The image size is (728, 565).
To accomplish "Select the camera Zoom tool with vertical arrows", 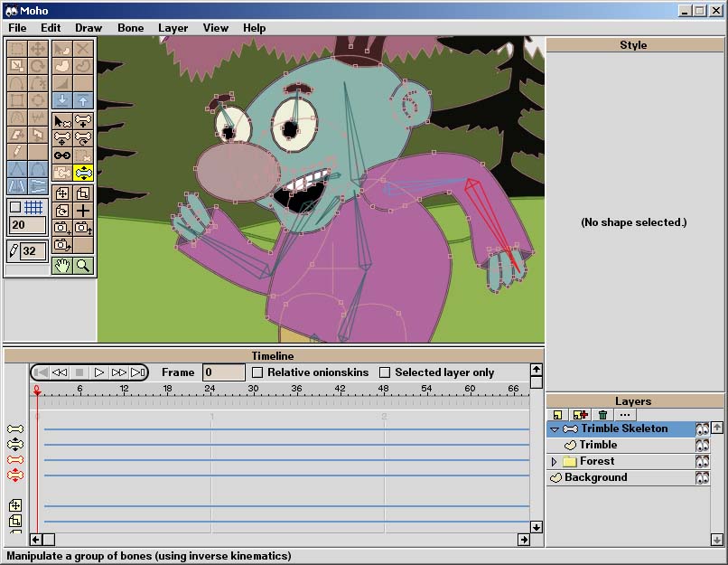I will 83,228.
